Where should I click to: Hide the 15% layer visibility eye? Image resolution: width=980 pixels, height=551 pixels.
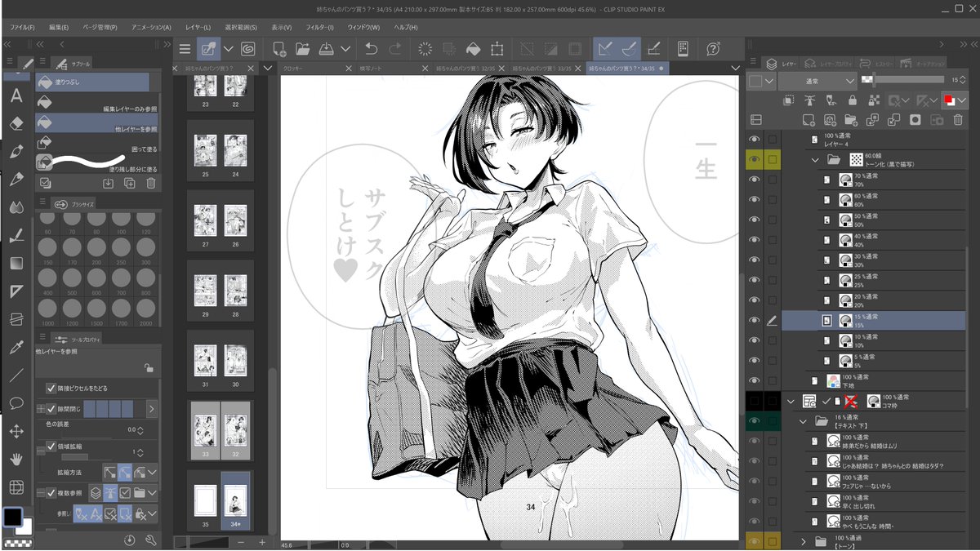coord(754,321)
